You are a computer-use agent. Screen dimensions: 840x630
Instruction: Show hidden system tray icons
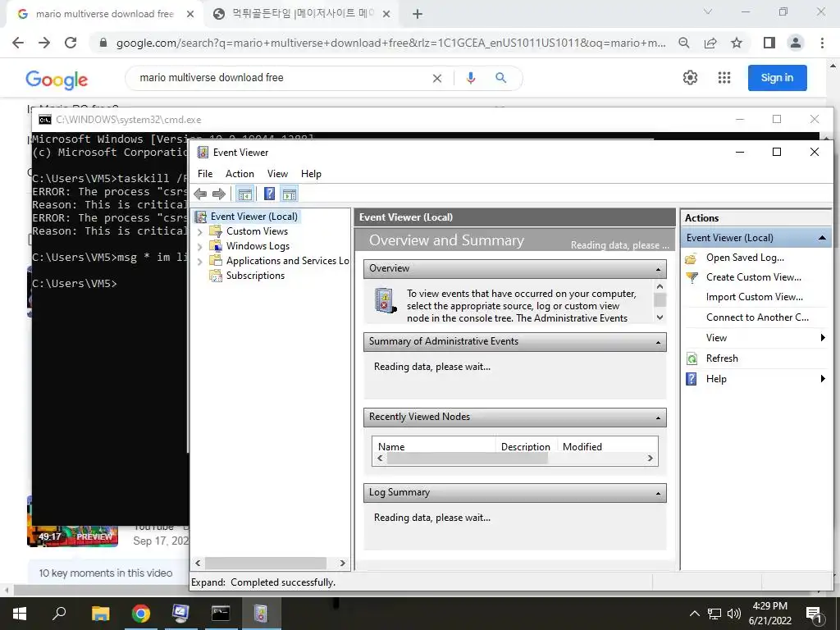point(694,614)
